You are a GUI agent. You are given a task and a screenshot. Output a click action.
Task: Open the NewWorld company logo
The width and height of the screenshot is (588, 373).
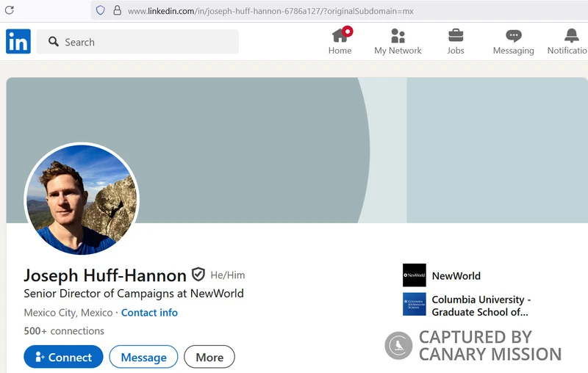point(414,275)
